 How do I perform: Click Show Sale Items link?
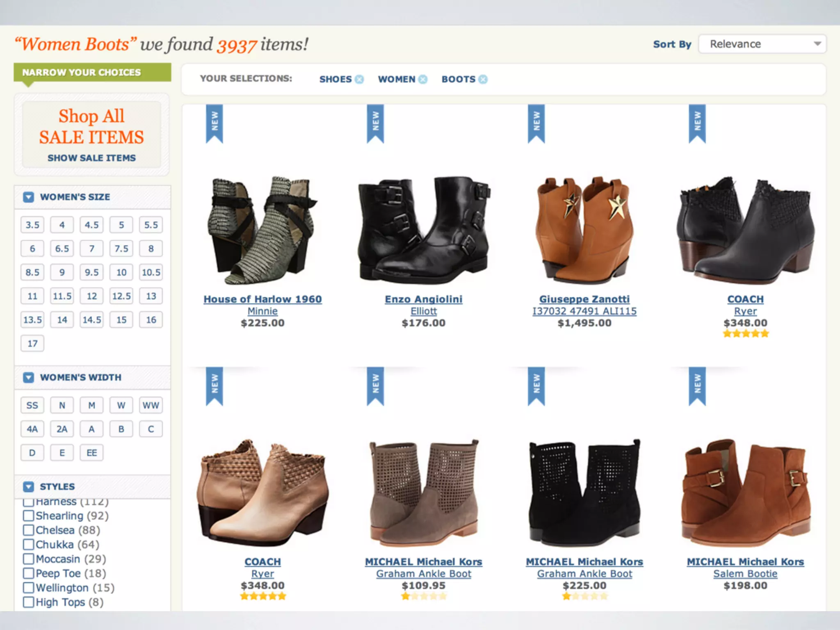tap(91, 158)
